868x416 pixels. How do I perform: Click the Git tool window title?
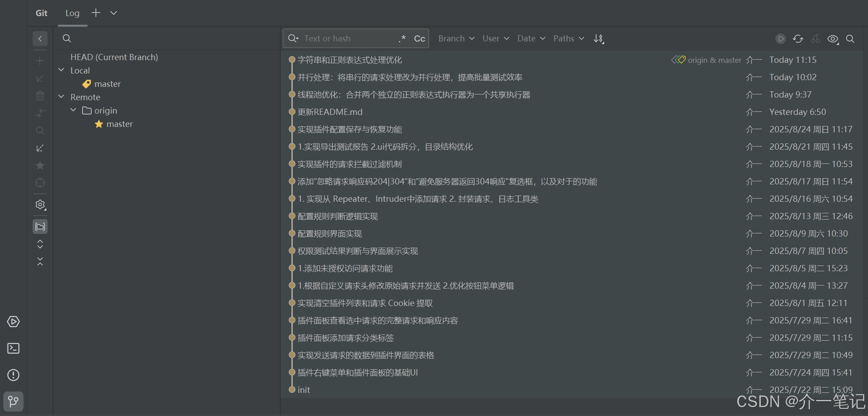[x=41, y=13]
